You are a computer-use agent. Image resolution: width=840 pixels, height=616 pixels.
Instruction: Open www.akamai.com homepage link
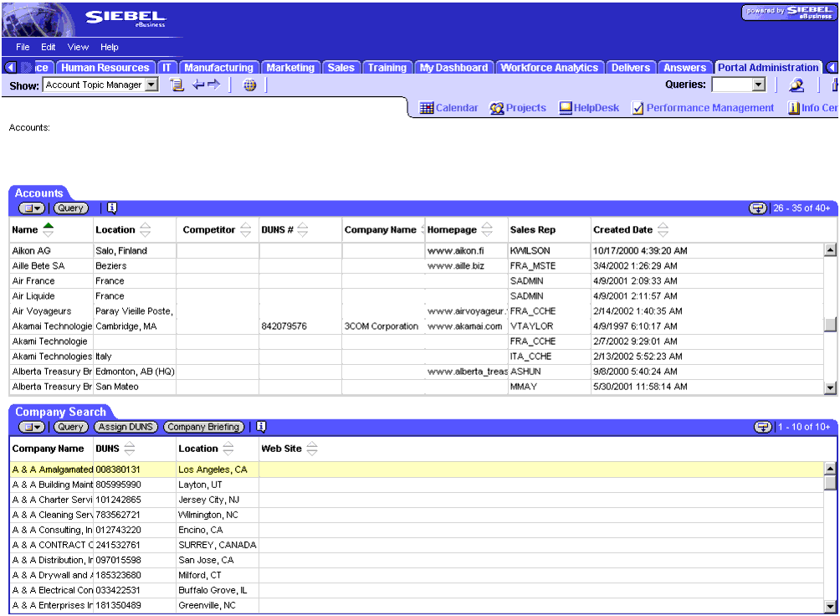click(464, 326)
